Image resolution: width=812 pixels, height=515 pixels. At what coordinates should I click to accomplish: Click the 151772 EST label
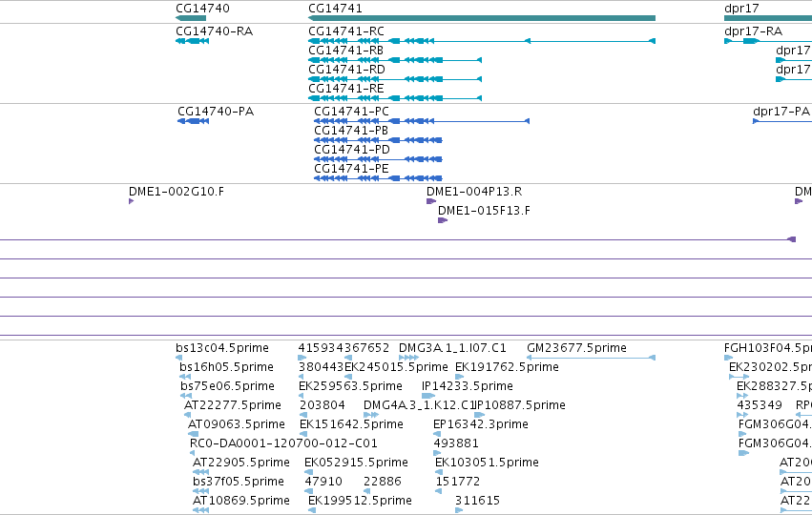pos(458,482)
